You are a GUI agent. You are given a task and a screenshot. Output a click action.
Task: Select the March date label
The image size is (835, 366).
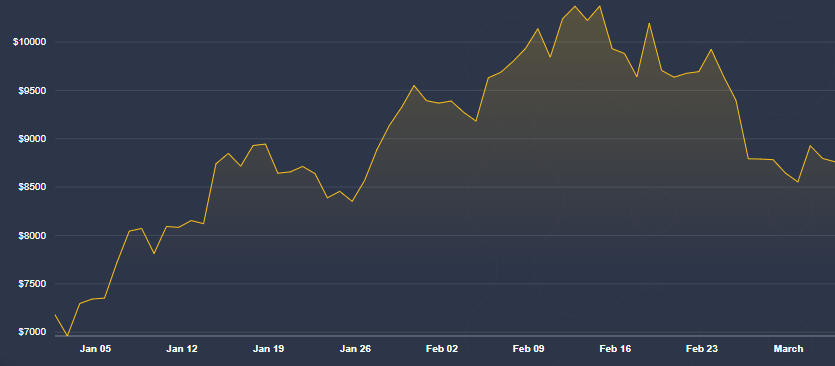tap(788, 349)
